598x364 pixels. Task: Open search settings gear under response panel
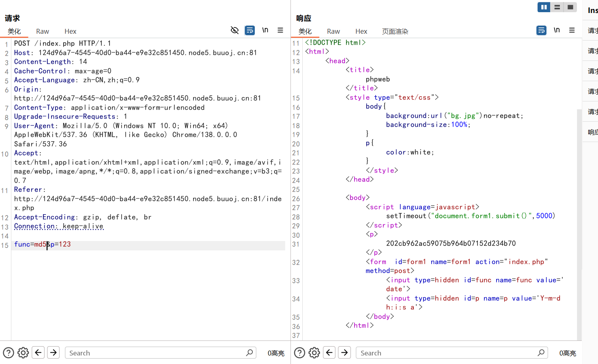point(314,353)
